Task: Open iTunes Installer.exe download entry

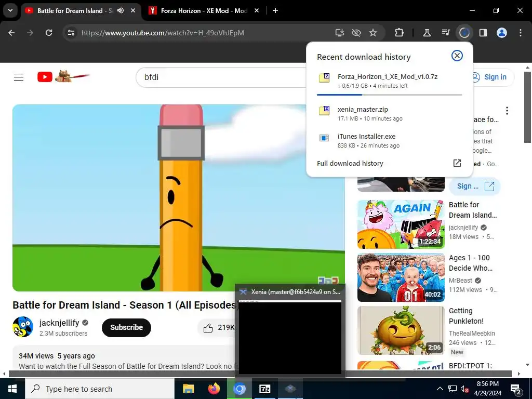Action: [x=390, y=140]
